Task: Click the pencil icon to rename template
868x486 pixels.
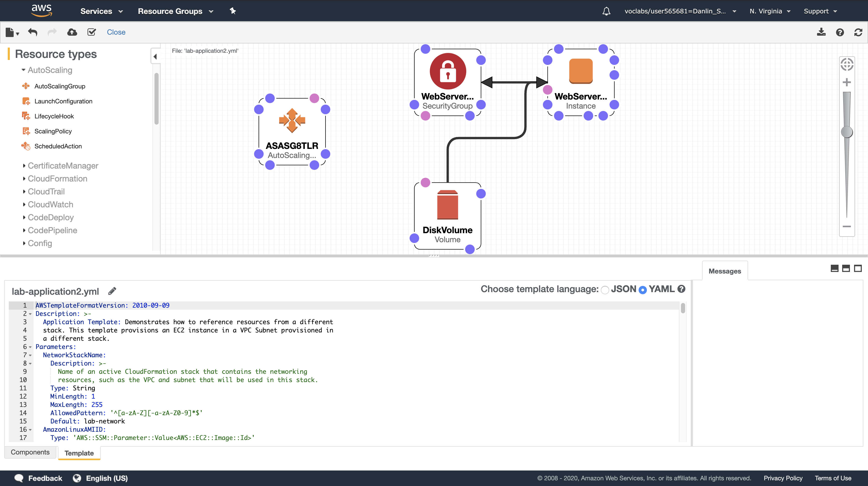Action: (x=112, y=291)
